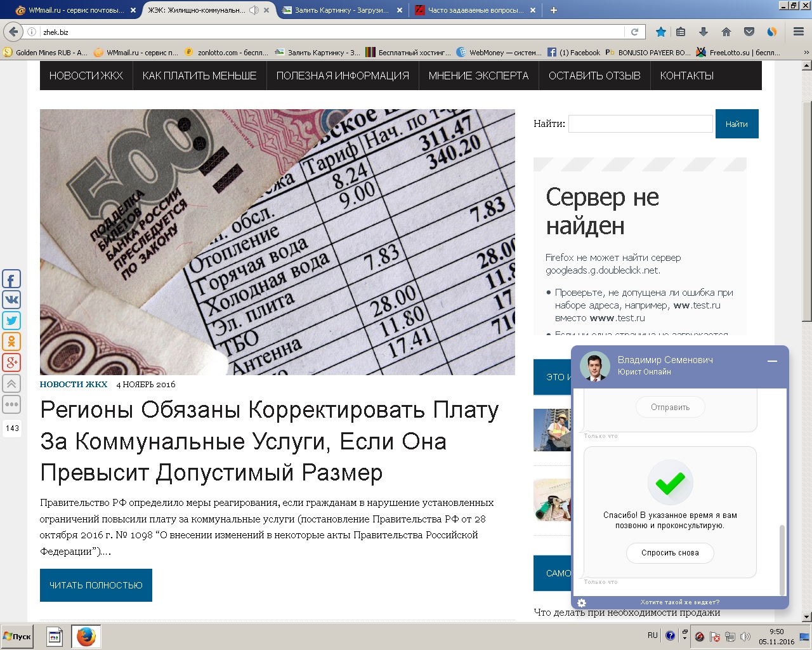Click the ЧИТАТЬ ПОЛНОСТЬЮ button
This screenshot has width=812, height=650.
click(x=96, y=585)
